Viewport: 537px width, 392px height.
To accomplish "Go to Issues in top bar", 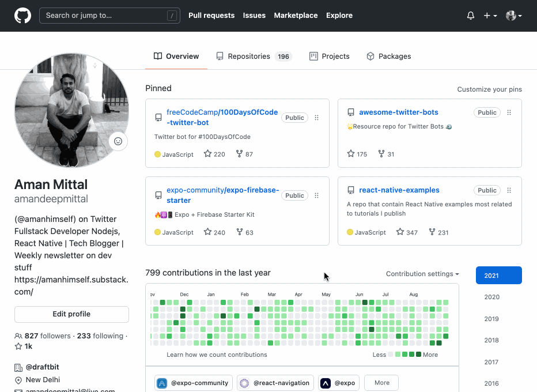I will pyautogui.click(x=254, y=16).
